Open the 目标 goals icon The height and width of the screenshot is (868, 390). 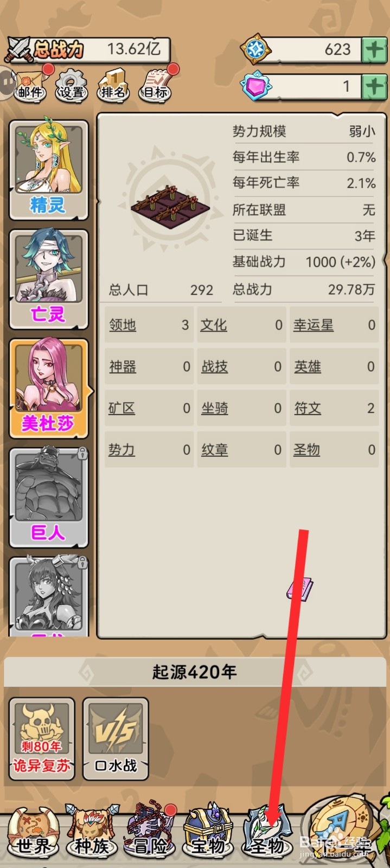156,85
